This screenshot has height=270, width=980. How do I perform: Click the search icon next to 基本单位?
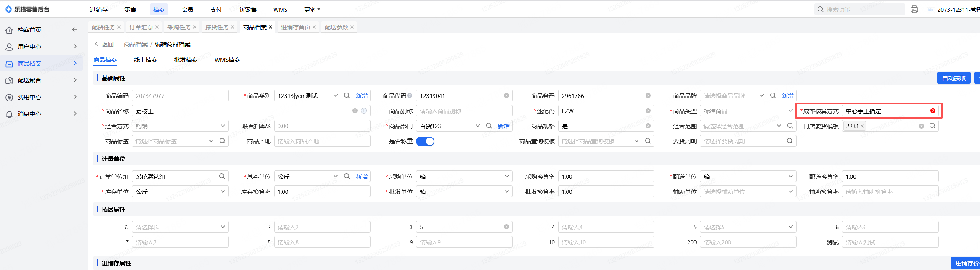coord(347,176)
